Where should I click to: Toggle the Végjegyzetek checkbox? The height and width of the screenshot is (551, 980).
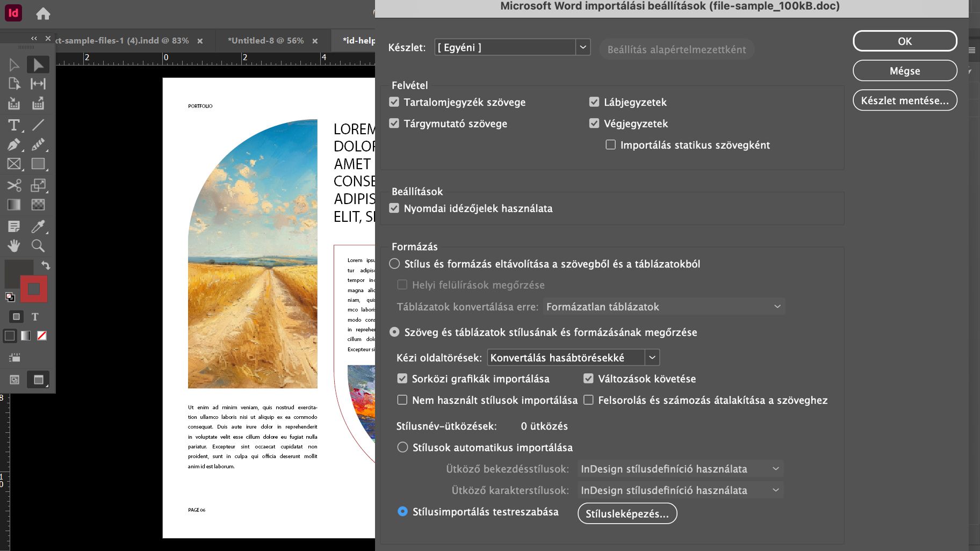pos(594,124)
